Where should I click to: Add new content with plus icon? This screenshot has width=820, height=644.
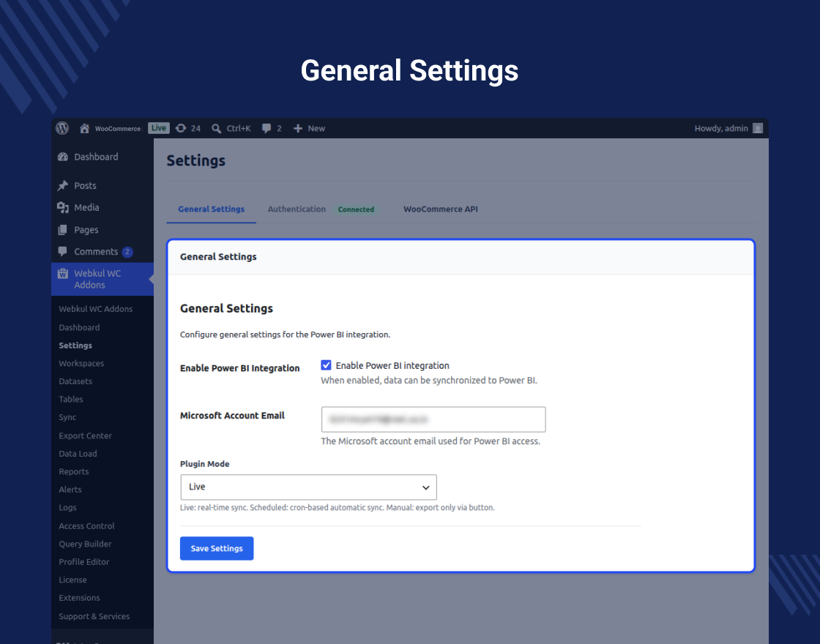(297, 128)
